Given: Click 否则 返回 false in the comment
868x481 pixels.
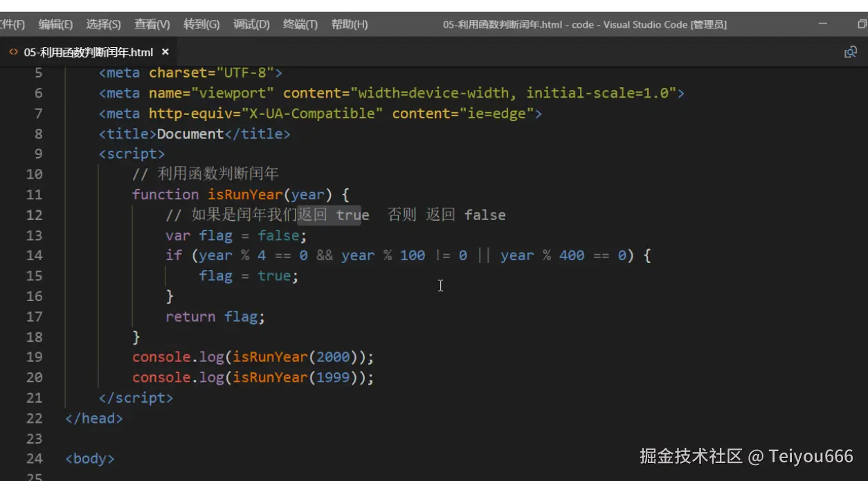Looking at the screenshot, I should tap(446, 215).
